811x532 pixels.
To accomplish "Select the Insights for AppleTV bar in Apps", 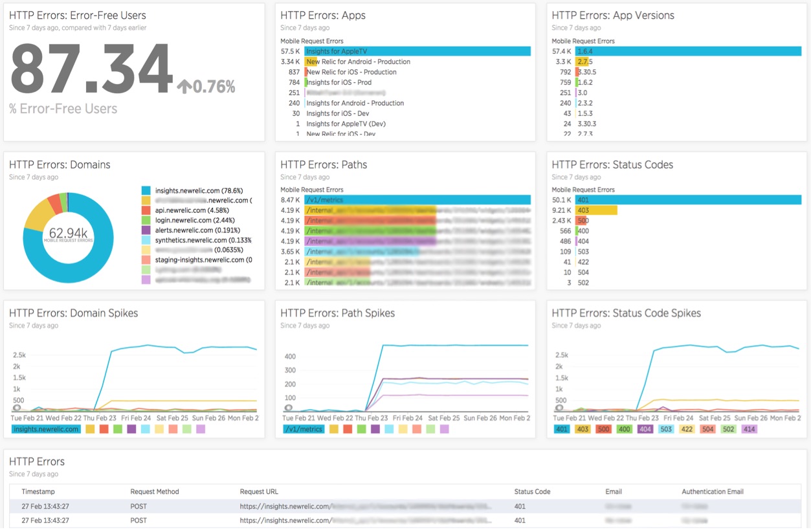I will click(417, 51).
